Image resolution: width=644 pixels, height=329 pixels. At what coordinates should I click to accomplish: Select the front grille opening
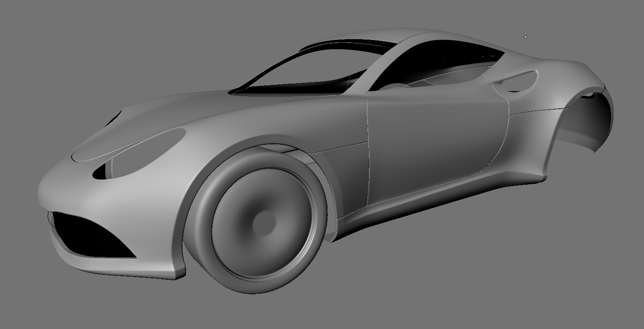pyautogui.click(x=88, y=235)
